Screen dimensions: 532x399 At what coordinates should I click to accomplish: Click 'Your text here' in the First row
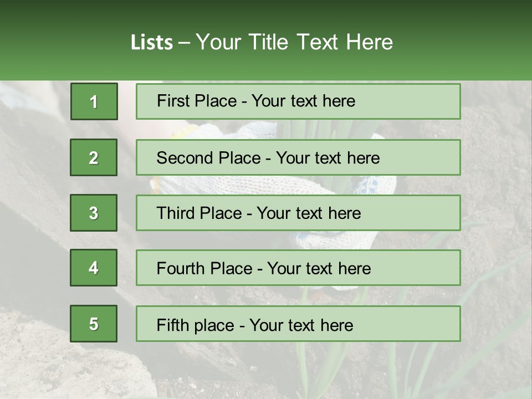click(303, 101)
